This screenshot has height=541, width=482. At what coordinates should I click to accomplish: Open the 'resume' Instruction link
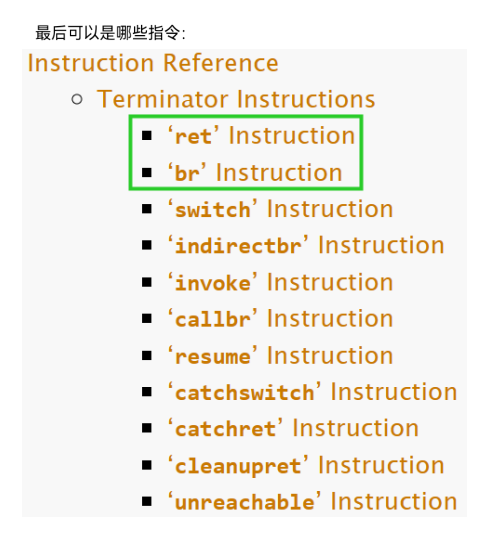coord(281,356)
